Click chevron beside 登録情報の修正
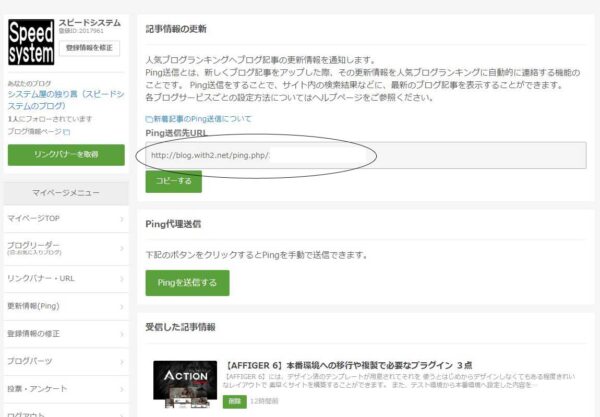600x417 pixels. pos(122,334)
